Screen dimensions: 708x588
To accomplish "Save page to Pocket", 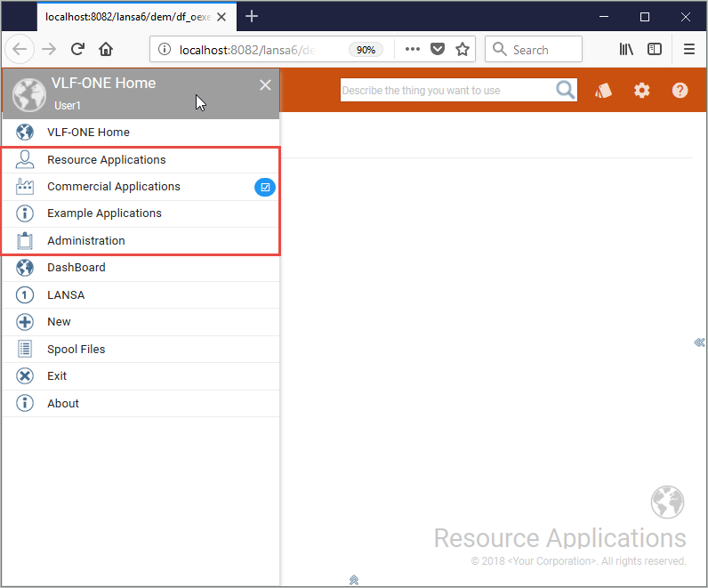I will pyautogui.click(x=437, y=49).
